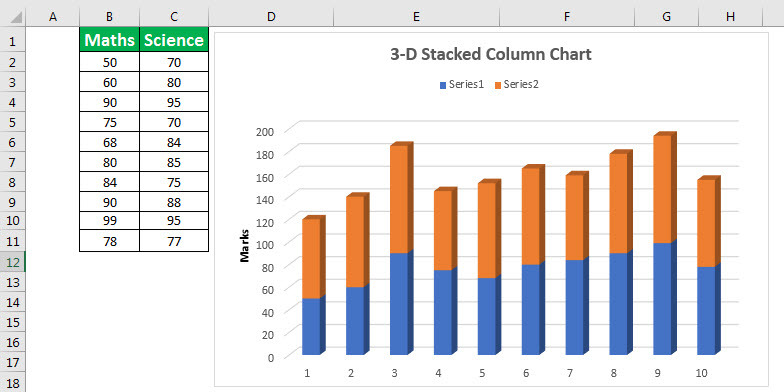Screen dimensions: 784x392
Task: Select Science cell with value 75
Action: tap(174, 182)
